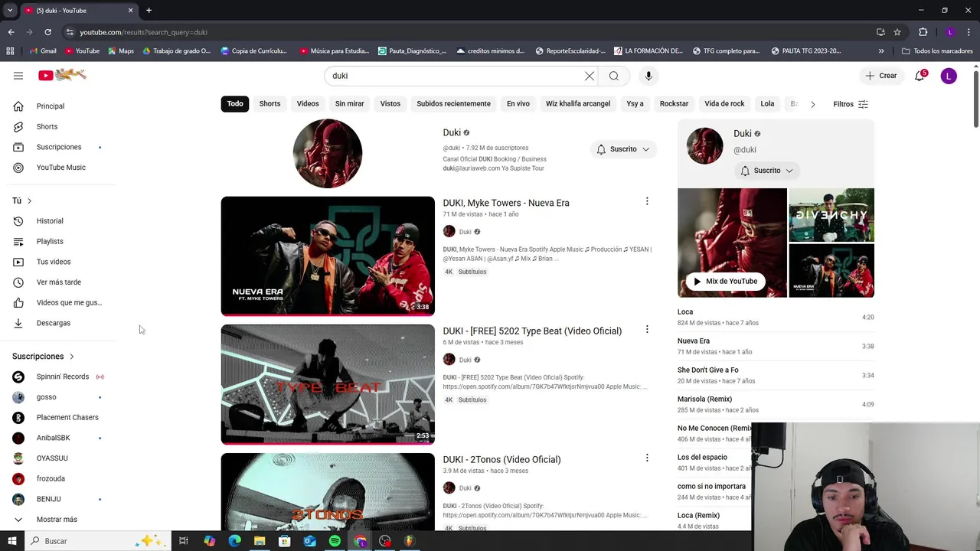Click the 5202 Type Beat thumbnail
Image resolution: width=980 pixels, height=551 pixels.
coord(328,384)
